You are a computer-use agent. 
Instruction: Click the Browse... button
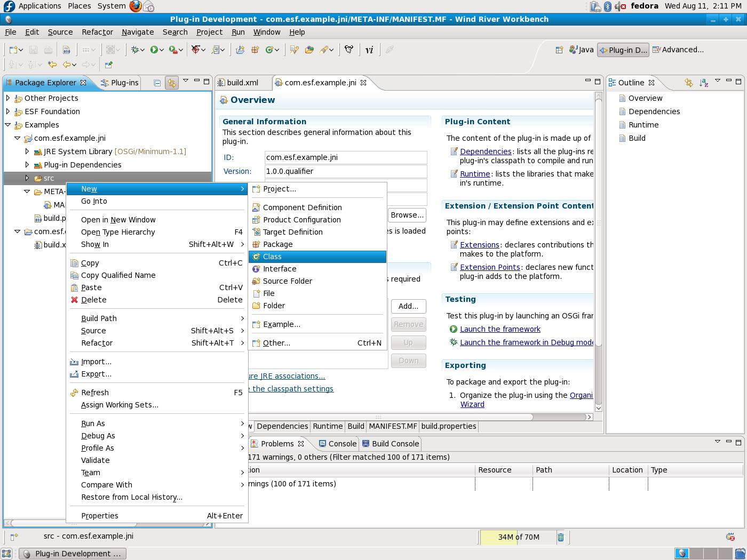point(407,215)
